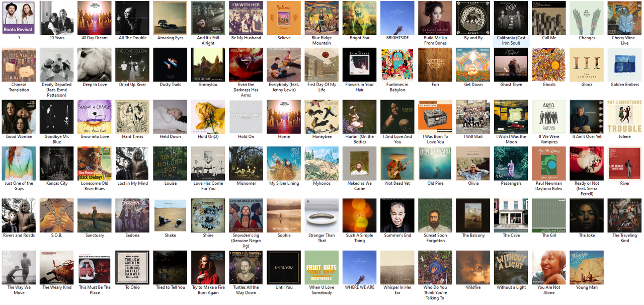The width and height of the screenshot is (644, 305).
Task: Click the Traveling Kind album art
Action: 624,215
